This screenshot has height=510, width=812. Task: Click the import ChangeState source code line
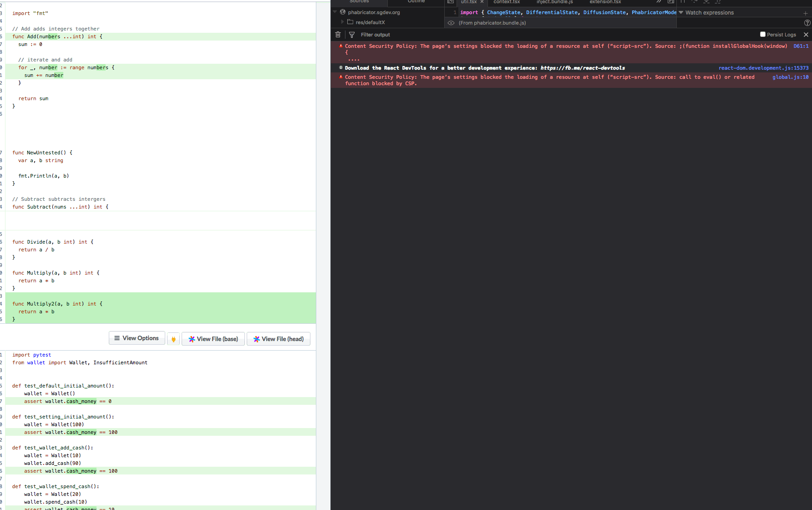(568, 12)
